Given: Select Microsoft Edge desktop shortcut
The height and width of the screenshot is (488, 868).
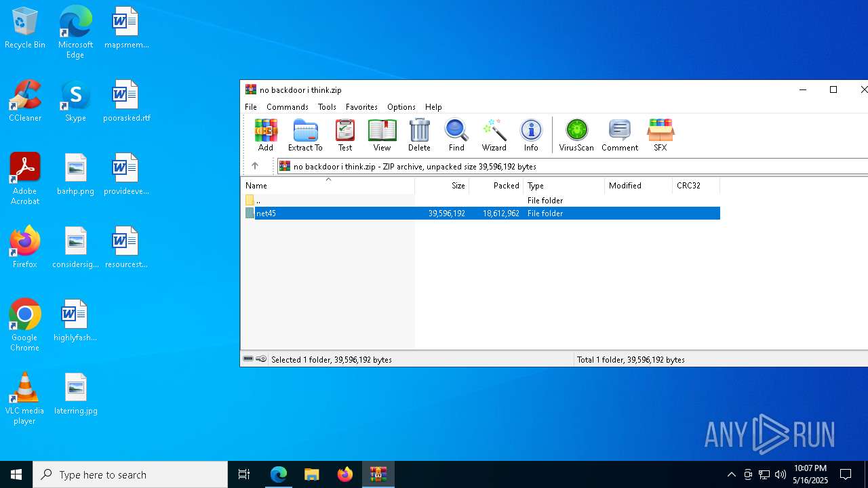Looking at the screenshot, I should (75, 33).
